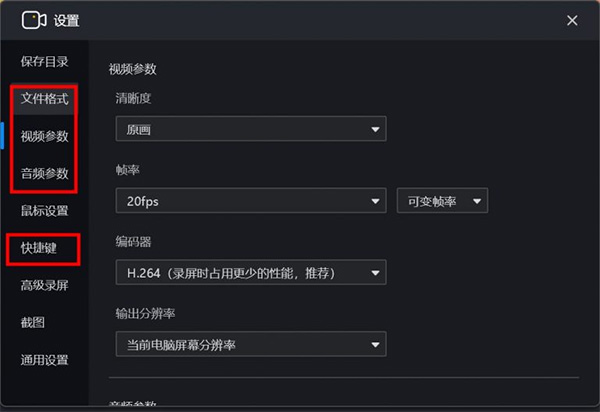The height and width of the screenshot is (412, 600).
Task: Expand the 可变帧率 dropdown
Action: (x=442, y=201)
